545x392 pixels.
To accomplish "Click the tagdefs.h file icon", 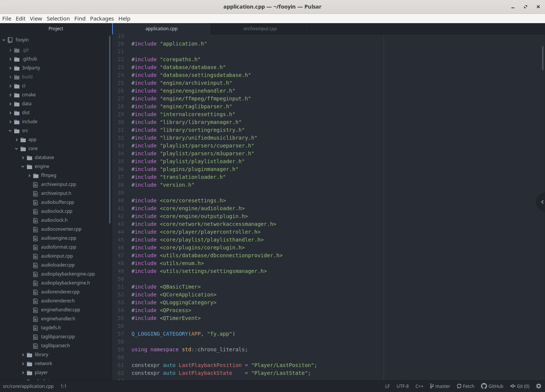I will [35, 328].
